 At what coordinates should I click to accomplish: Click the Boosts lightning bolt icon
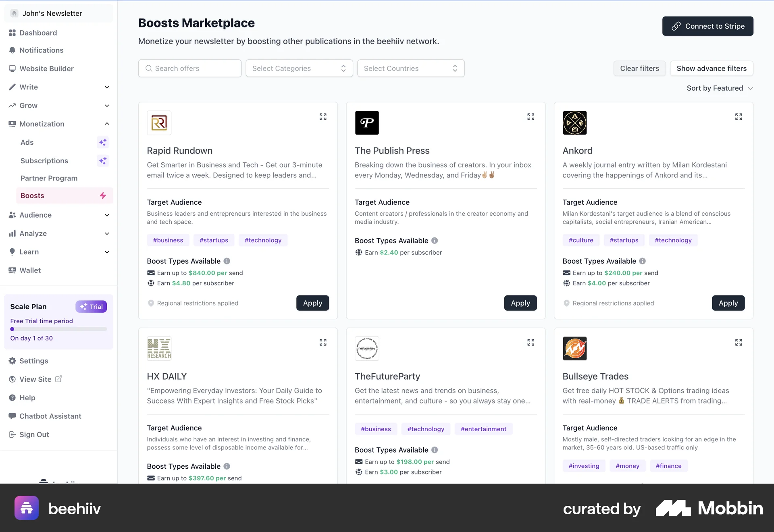[103, 195]
